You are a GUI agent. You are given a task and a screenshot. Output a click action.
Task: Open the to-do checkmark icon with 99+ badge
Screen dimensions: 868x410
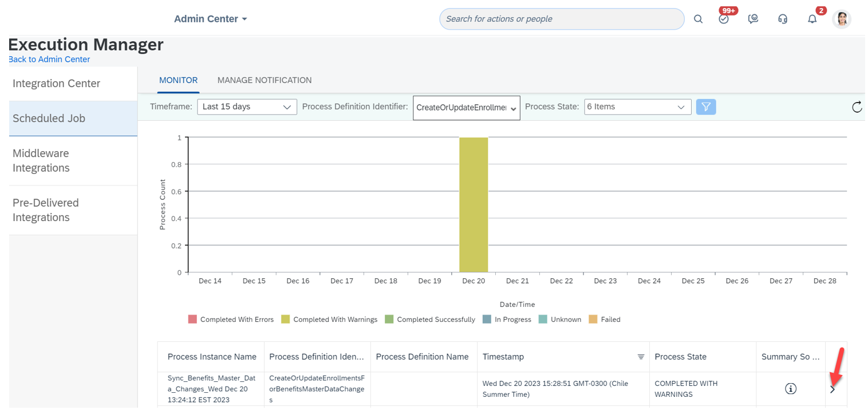pos(724,19)
